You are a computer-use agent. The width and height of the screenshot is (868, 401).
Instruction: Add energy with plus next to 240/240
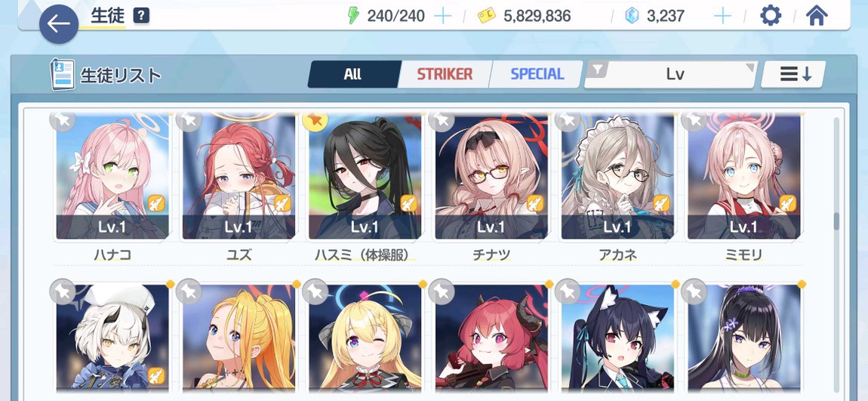(442, 16)
